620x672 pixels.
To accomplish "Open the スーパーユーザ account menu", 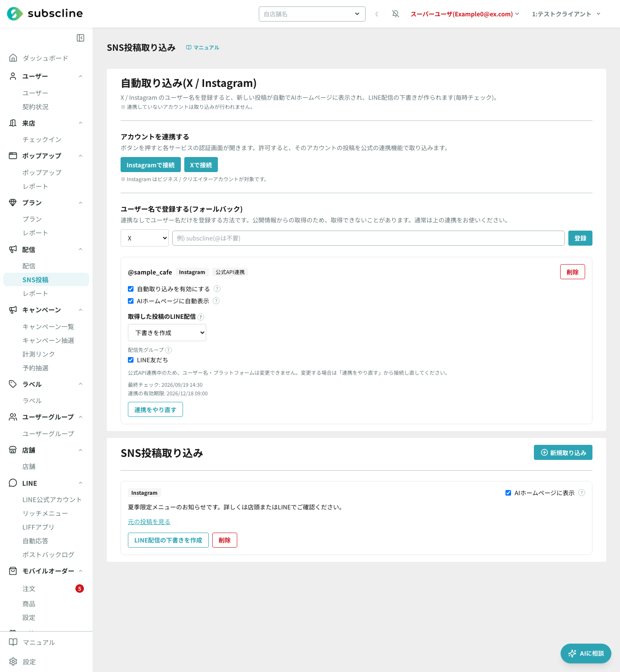I will (x=465, y=14).
